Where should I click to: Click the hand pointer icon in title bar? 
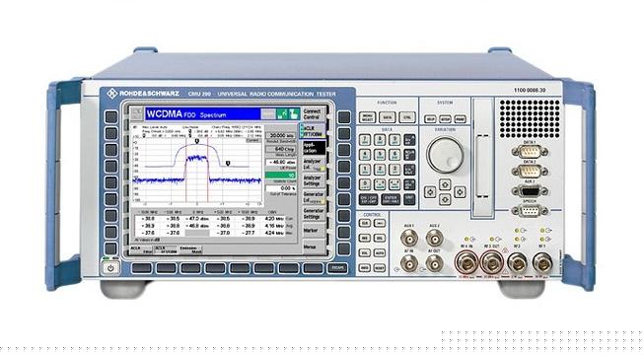(294, 113)
